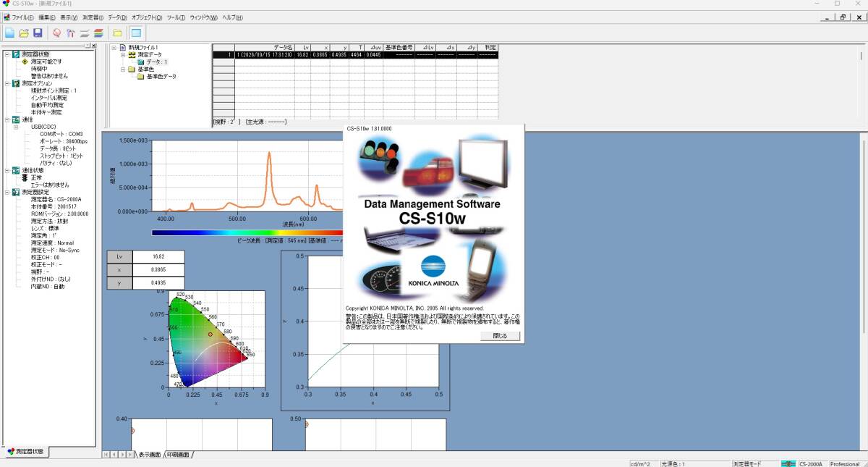Click the 測定器状態 panel header icon
Image resolution: width=868 pixels, height=467 pixels.
tap(16, 54)
